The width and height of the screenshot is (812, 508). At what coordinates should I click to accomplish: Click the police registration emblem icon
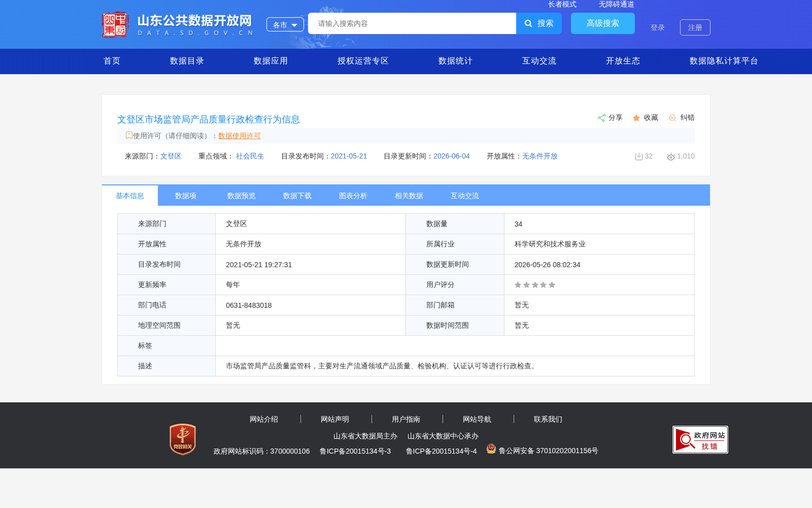point(491,449)
